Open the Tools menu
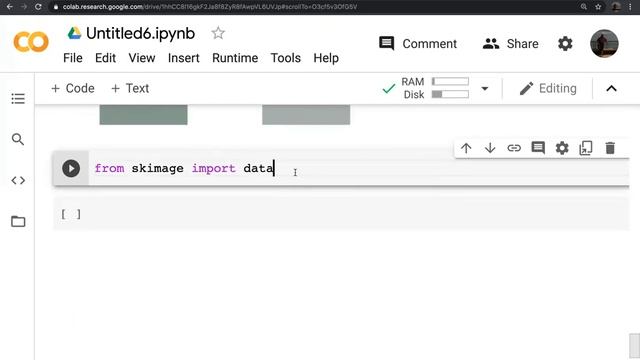The height and width of the screenshot is (360, 640). pos(286,58)
